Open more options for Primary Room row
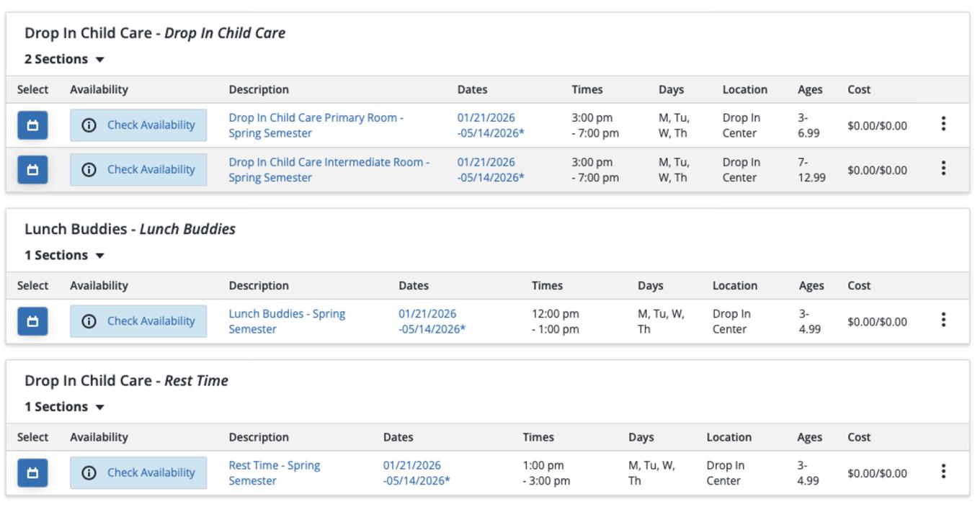 coord(943,125)
